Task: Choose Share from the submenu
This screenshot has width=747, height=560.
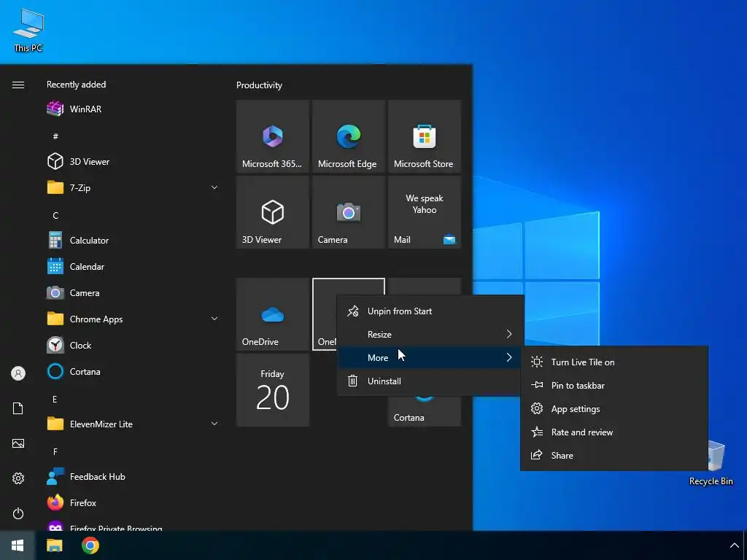Action: click(614, 455)
